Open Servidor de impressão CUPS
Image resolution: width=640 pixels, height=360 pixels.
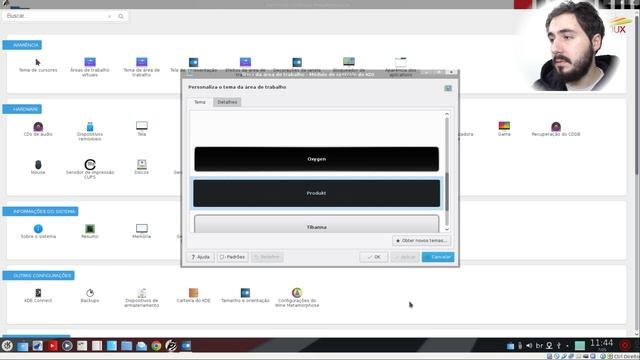pyautogui.click(x=90, y=169)
